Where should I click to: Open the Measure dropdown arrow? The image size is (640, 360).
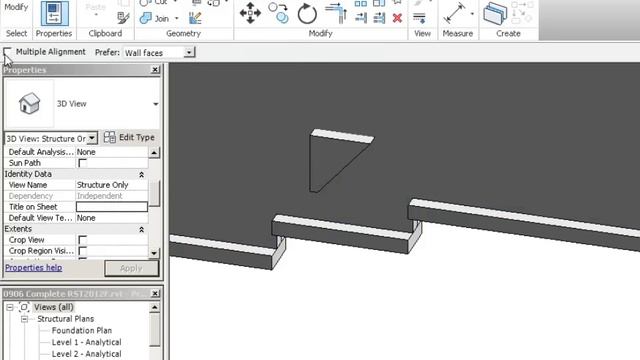point(472,14)
